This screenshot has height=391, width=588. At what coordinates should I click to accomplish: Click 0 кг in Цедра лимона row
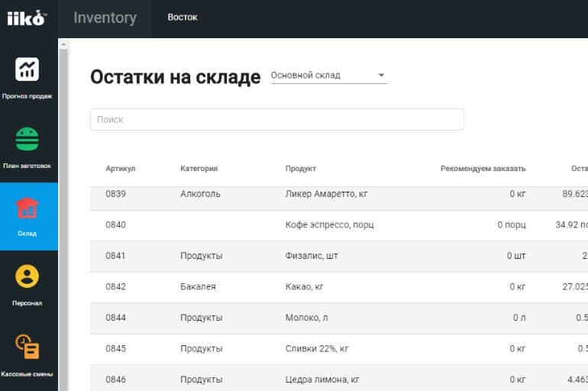tap(518, 380)
